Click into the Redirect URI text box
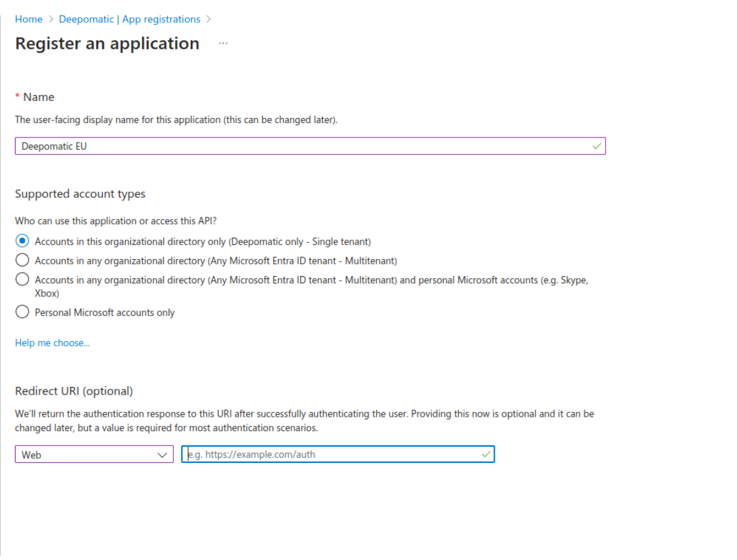The height and width of the screenshot is (560, 737). [332, 455]
